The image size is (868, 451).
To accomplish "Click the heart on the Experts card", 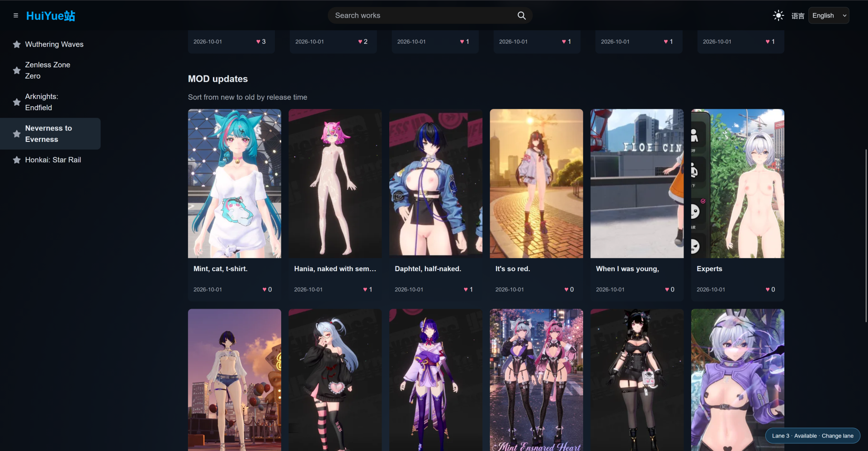I will pyautogui.click(x=768, y=290).
